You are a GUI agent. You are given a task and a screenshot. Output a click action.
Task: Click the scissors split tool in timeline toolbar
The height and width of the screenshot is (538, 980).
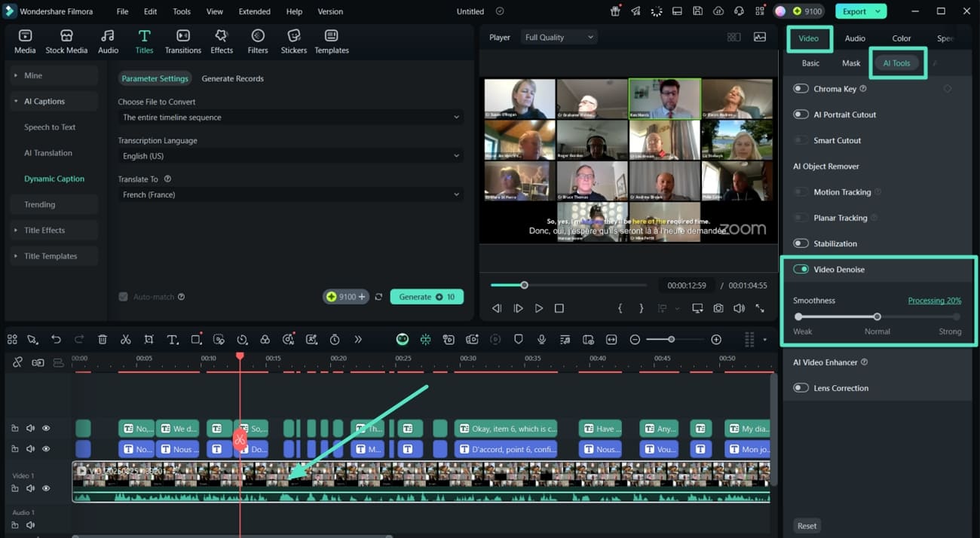126,340
